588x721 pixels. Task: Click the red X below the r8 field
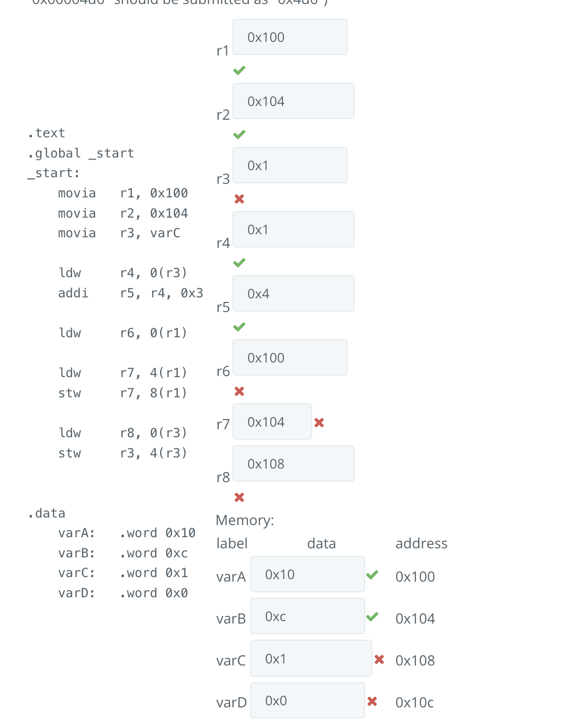[x=239, y=497]
